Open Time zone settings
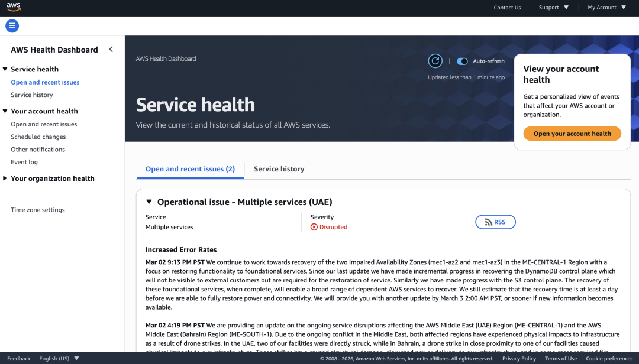Image resolution: width=639 pixels, height=364 pixels. (38, 210)
